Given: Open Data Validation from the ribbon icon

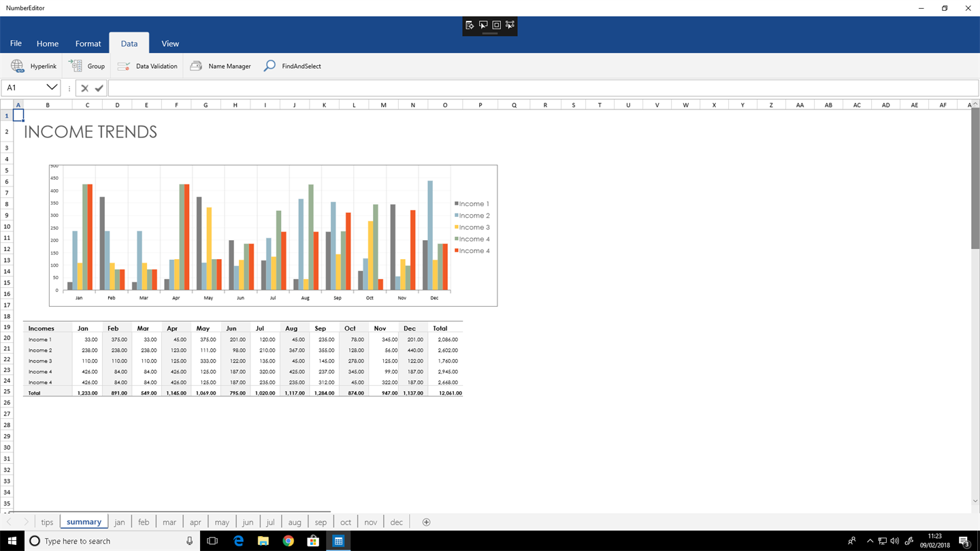Looking at the screenshot, I should click(123, 66).
